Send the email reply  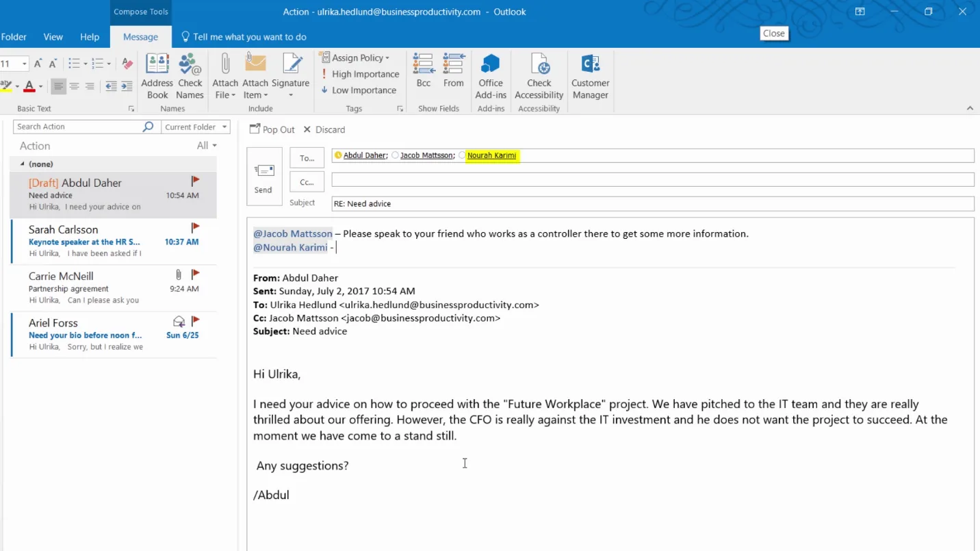coord(264,177)
